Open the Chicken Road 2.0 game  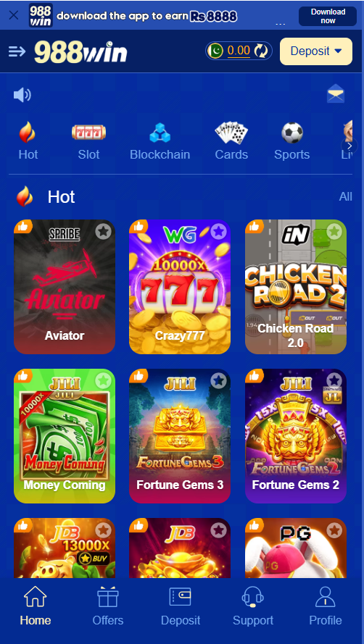pyautogui.click(x=296, y=287)
